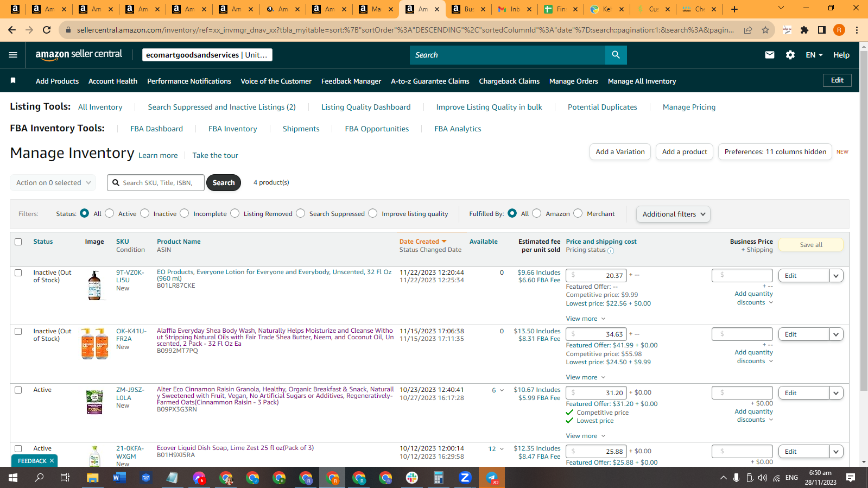Open Preferences: 11 columns hidden
Screen dimensions: 868x488
click(775, 152)
